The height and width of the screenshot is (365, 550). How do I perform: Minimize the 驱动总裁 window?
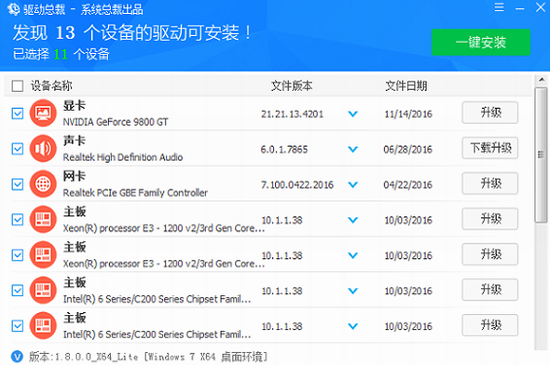tap(520, 8)
